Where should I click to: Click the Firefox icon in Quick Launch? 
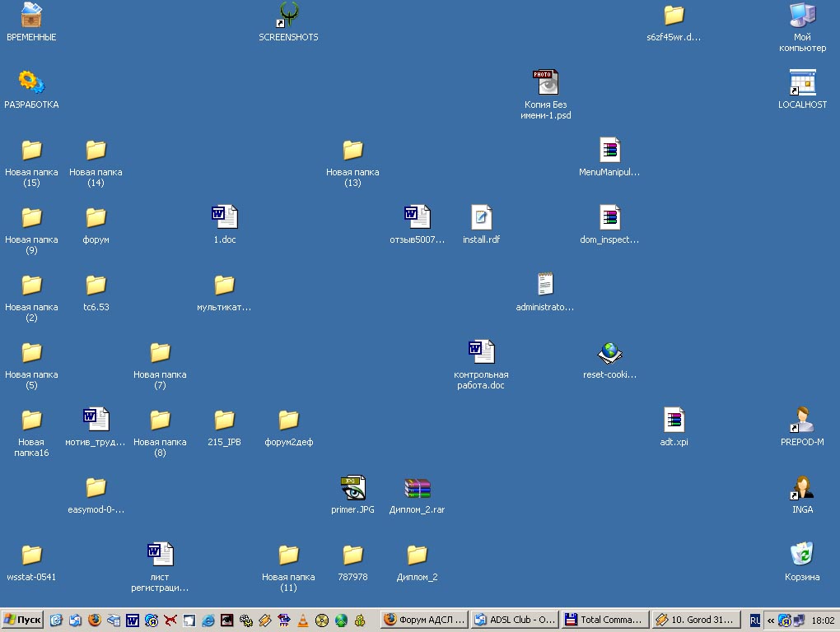[95, 620]
